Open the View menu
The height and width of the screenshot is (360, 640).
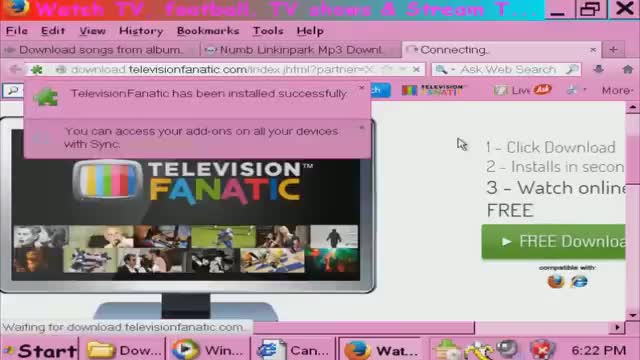pyautogui.click(x=92, y=31)
